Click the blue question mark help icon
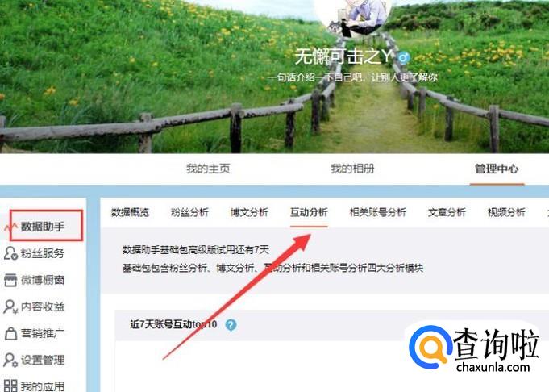The image size is (549, 392). pyautogui.click(x=231, y=325)
